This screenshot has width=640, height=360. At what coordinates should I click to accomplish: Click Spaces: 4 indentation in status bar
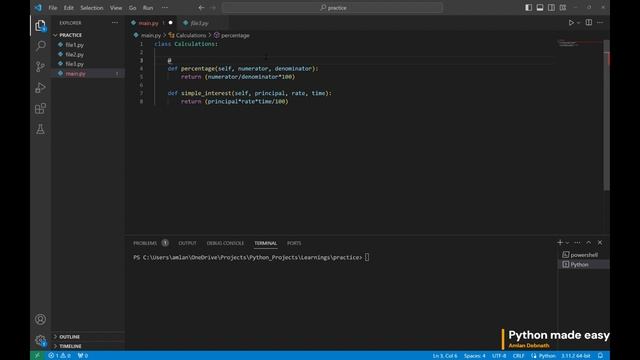tap(474, 356)
